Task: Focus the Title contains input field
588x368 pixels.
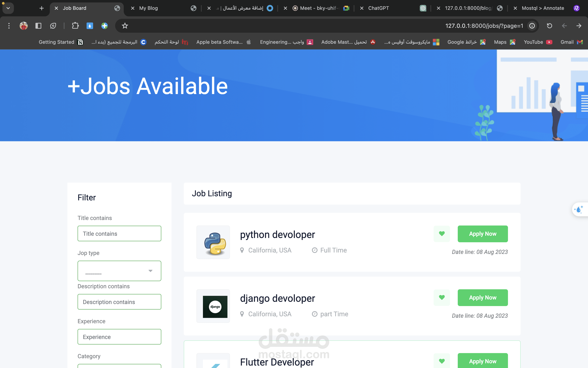Action: tap(119, 233)
